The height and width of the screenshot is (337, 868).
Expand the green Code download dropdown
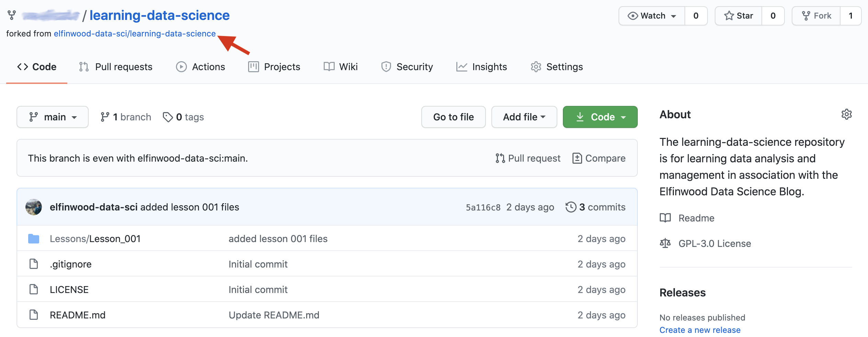pos(600,117)
